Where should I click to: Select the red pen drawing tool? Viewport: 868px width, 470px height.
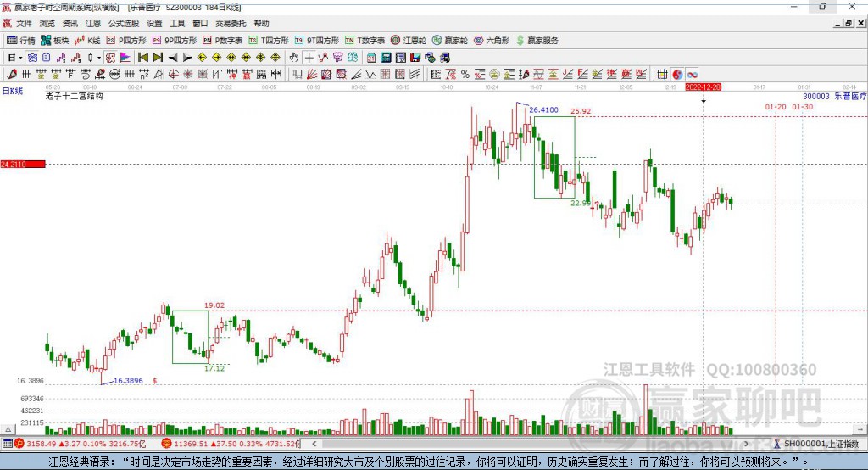point(12,75)
